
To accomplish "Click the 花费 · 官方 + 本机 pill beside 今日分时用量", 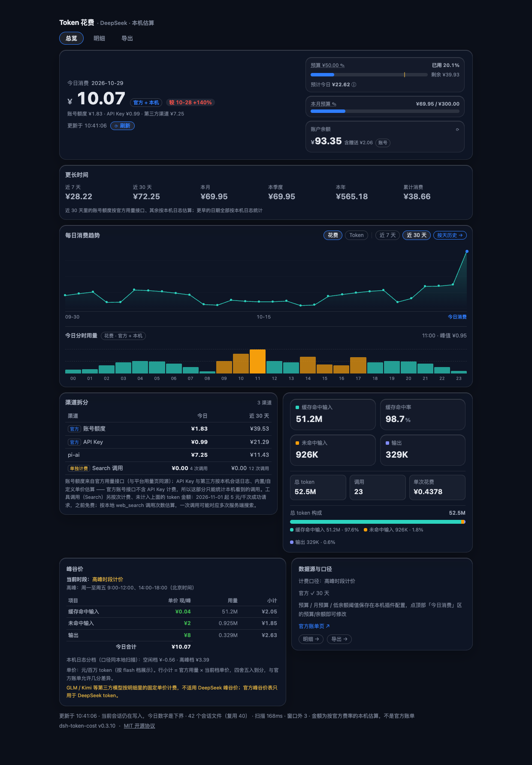I will (123, 336).
